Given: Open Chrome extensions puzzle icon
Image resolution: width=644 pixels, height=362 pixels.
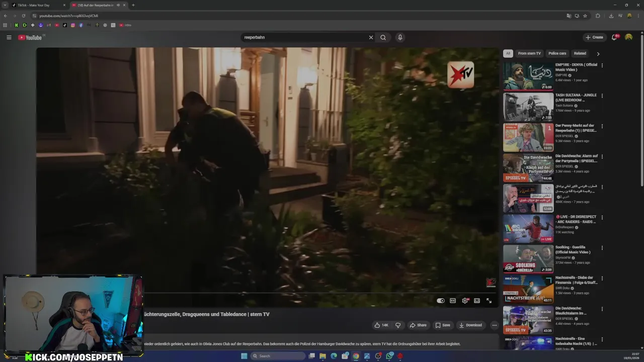Looking at the screenshot, I should click(x=598, y=16).
